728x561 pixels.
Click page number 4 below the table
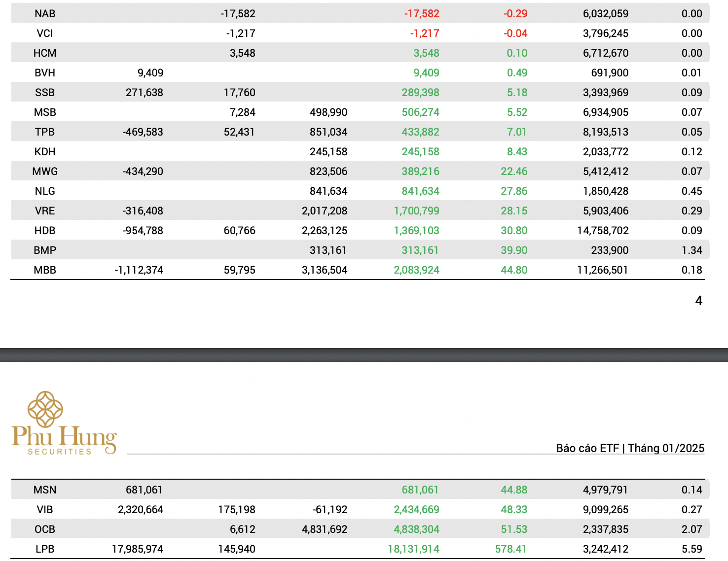[x=698, y=301]
